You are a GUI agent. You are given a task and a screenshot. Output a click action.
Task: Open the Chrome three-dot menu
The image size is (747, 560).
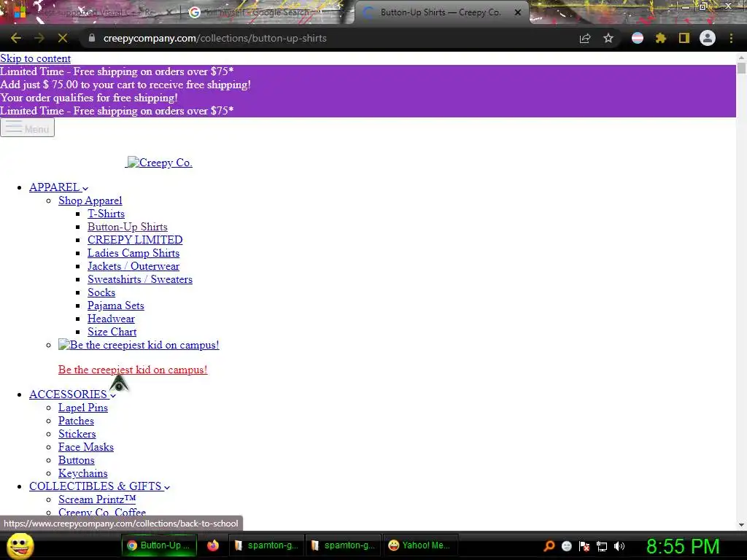click(731, 38)
